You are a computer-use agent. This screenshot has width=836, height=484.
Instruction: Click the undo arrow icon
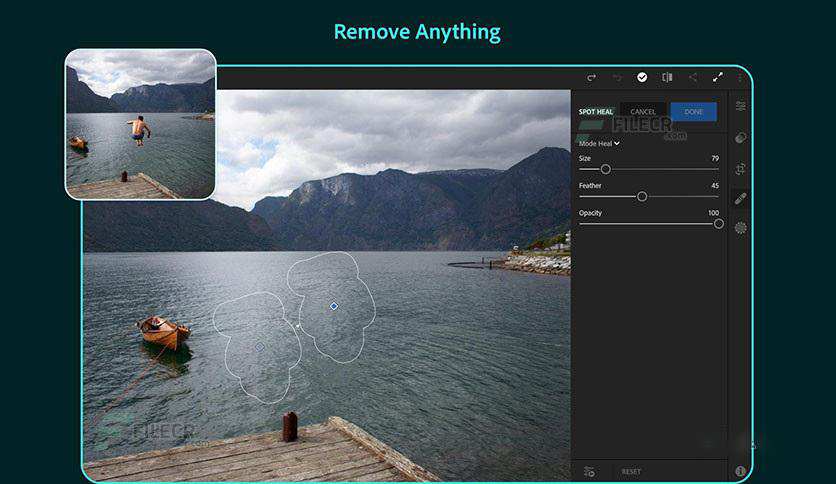[x=616, y=77]
